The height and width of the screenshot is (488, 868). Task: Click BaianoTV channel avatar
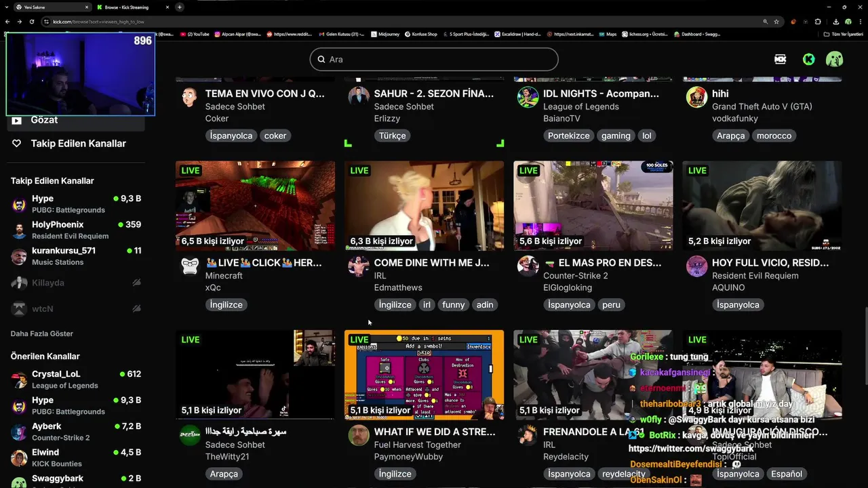[x=528, y=97]
